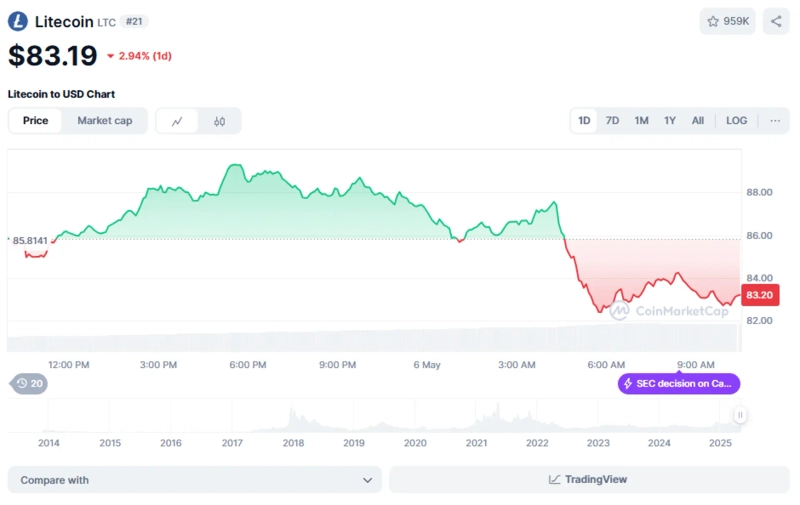Click the #21 rank badge

click(135, 21)
